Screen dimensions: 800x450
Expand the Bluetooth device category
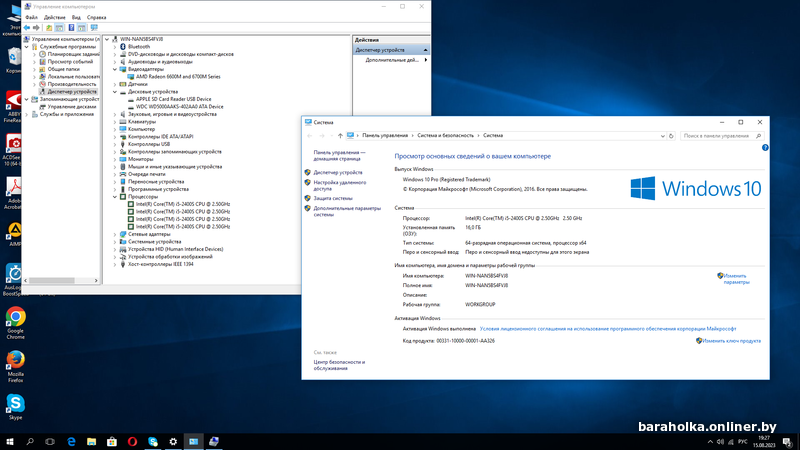click(x=115, y=46)
